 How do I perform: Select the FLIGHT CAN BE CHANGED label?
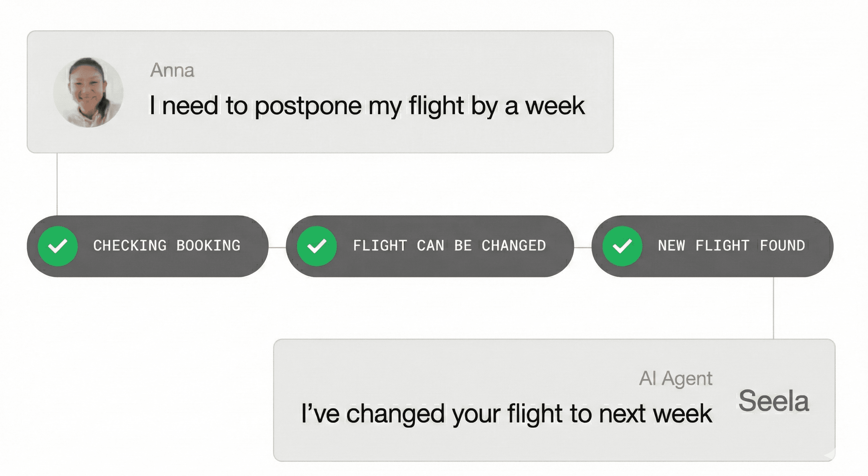pyautogui.click(x=449, y=246)
